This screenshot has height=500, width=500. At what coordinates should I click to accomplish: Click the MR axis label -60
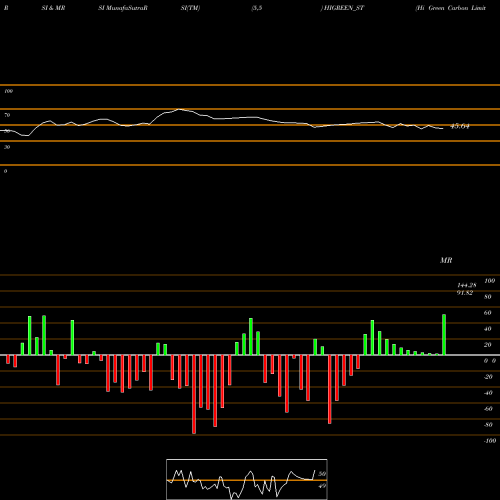[x=488, y=409]
